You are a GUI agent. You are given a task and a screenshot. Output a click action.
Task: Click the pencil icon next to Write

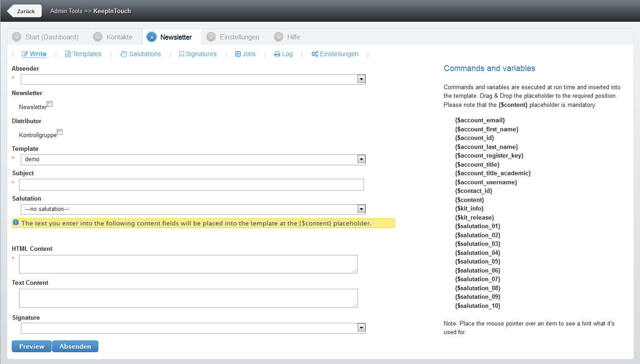pos(25,54)
